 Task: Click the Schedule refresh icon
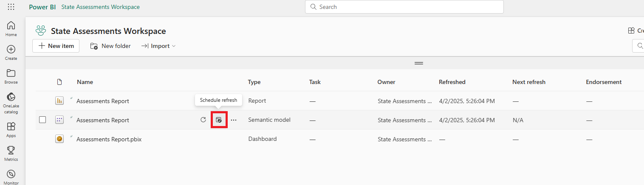click(x=219, y=120)
